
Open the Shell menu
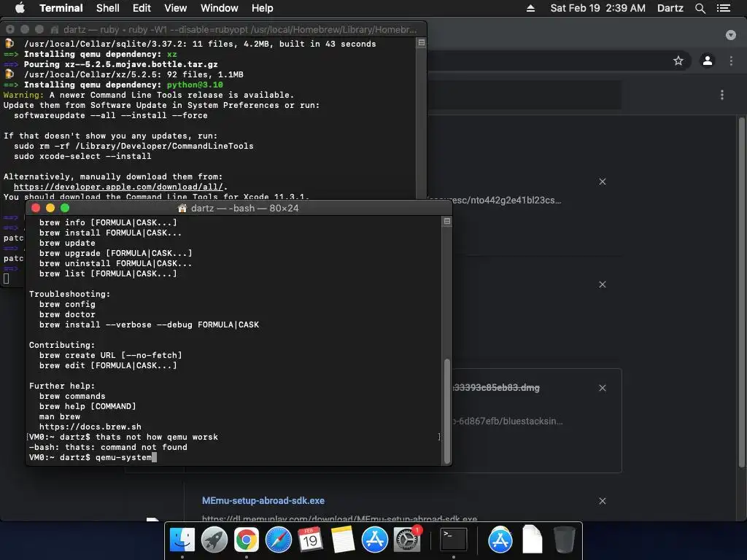[108, 8]
